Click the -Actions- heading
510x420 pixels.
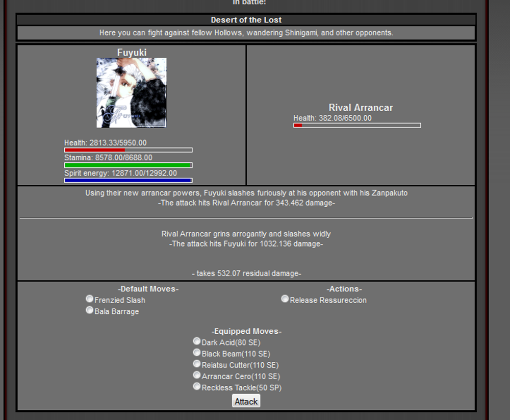tap(344, 289)
